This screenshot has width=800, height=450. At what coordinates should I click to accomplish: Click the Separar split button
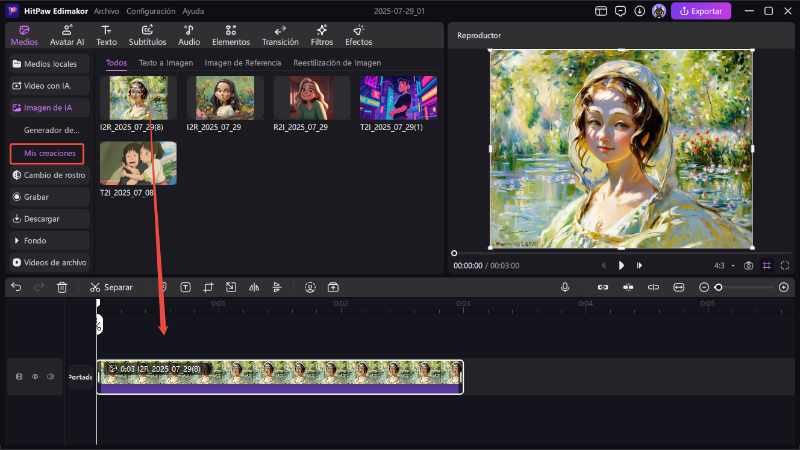tap(111, 287)
